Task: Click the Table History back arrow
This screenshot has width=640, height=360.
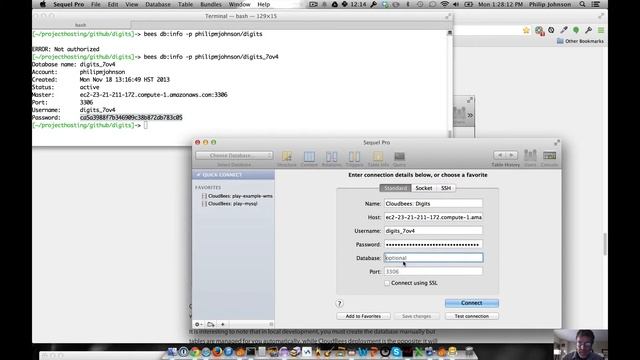Action: (500, 155)
